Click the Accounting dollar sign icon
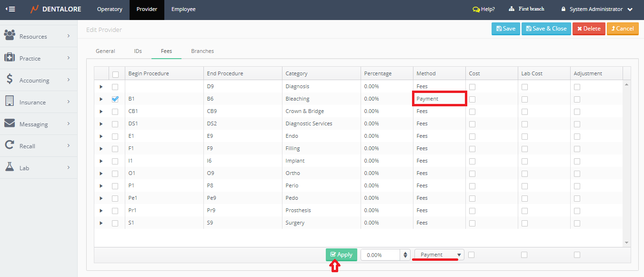This screenshot has width=644, height=277. point(10,80)
